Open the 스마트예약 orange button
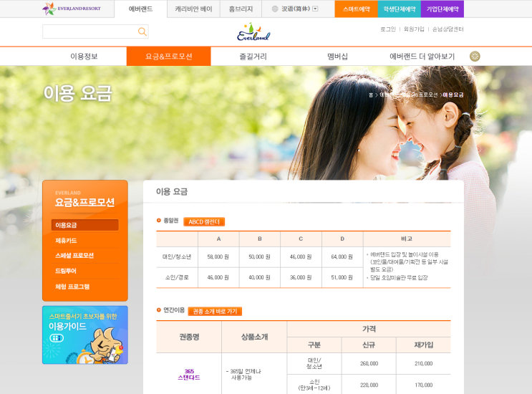The width and height of the screenshot is (532, 394). [357, 9]
